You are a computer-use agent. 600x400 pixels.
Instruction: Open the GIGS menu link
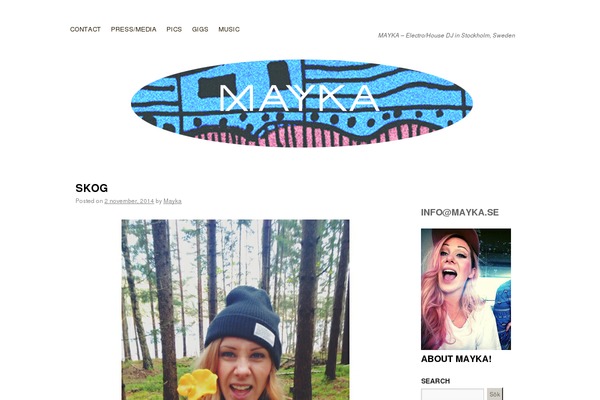tap(200, 29)
